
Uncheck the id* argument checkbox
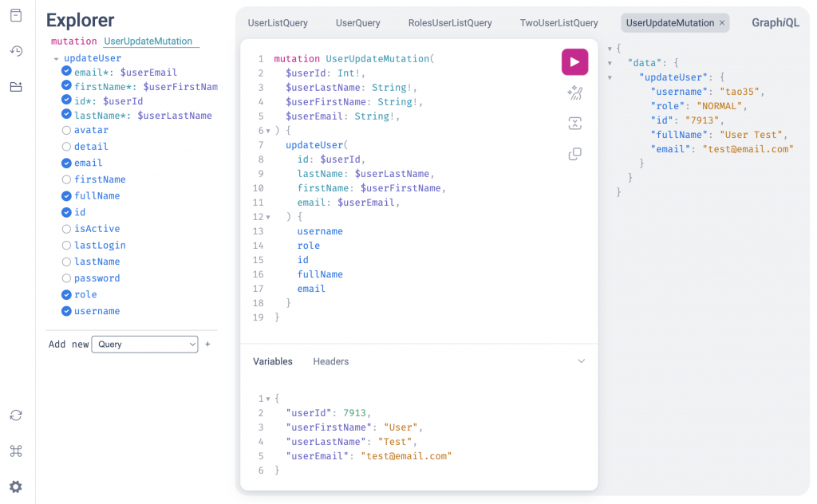coord(66,100)
